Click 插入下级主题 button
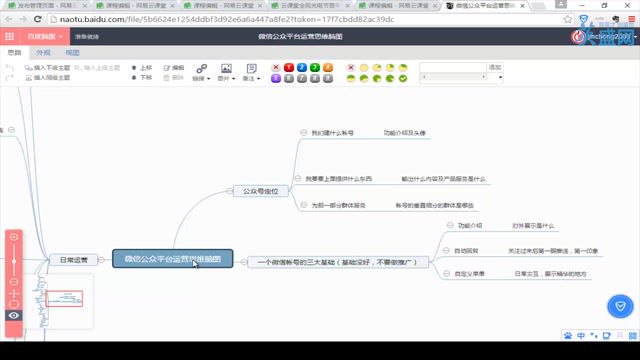The image size is (640, 360). pyautogui.click(x=47, y=68)
